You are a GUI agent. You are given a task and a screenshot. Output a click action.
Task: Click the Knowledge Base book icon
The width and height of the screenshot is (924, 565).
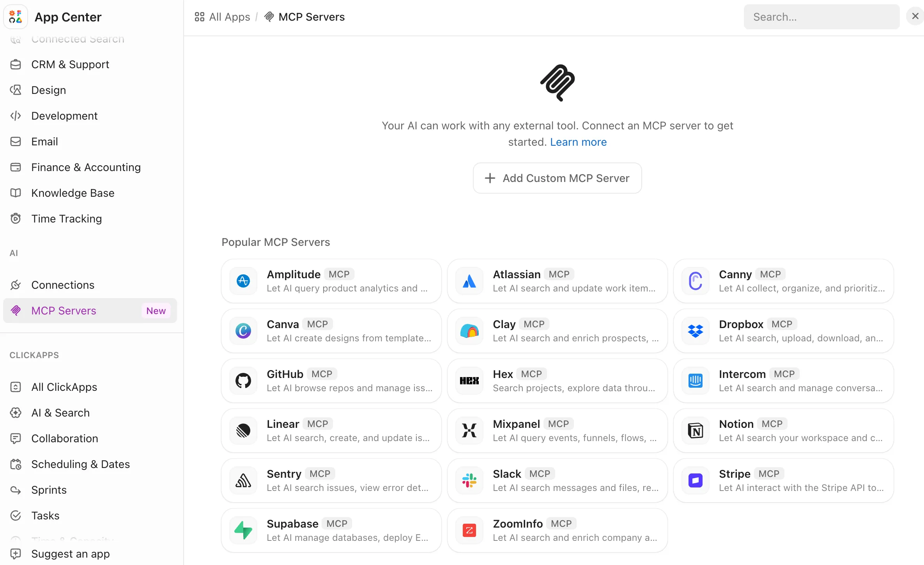coord(16,193)
